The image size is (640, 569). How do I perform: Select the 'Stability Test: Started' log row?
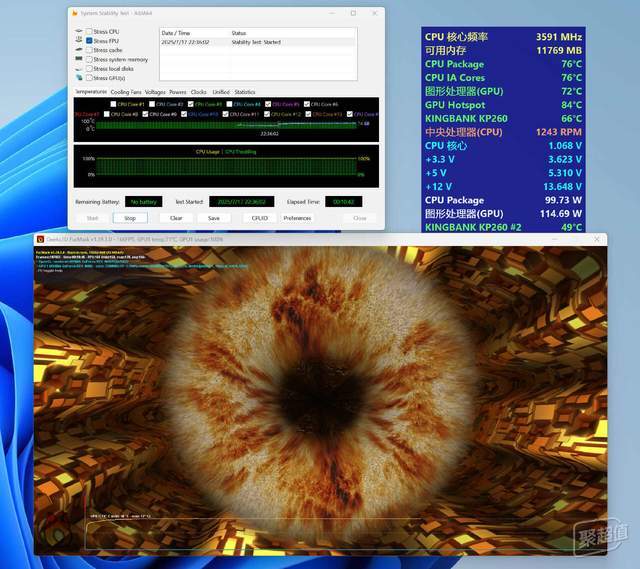click(x=258, y=42)
